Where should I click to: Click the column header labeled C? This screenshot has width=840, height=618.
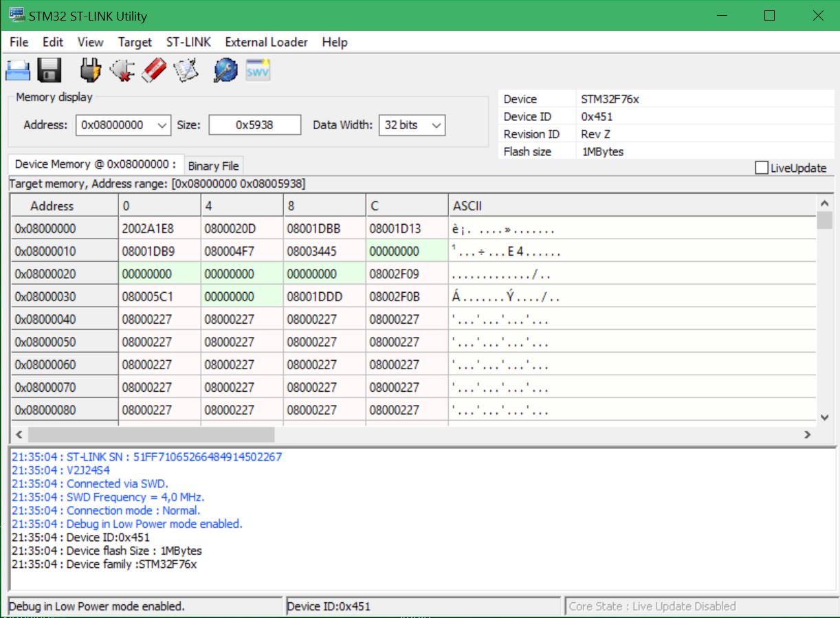407,206
